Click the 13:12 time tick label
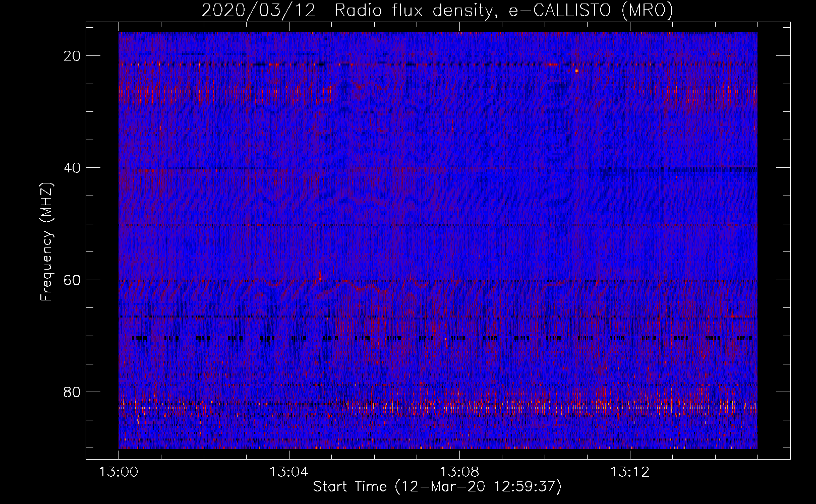816x504 pixels. coord(629,472)
